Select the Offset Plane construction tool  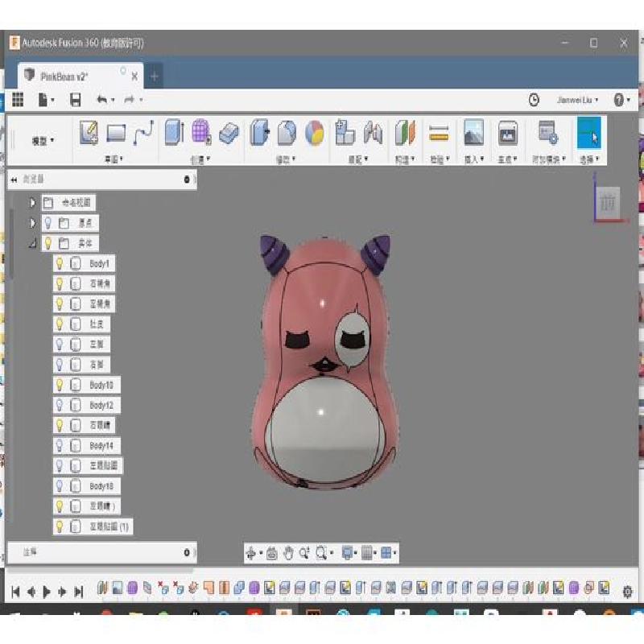405,133
